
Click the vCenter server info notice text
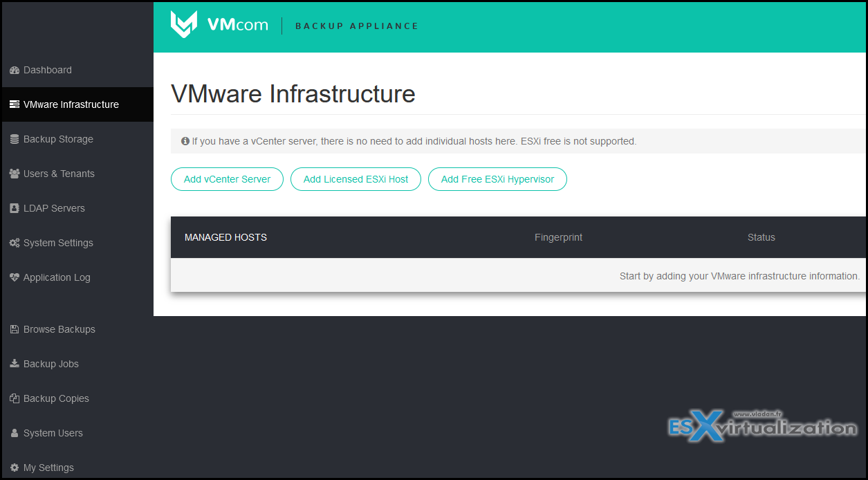point(414,141)
